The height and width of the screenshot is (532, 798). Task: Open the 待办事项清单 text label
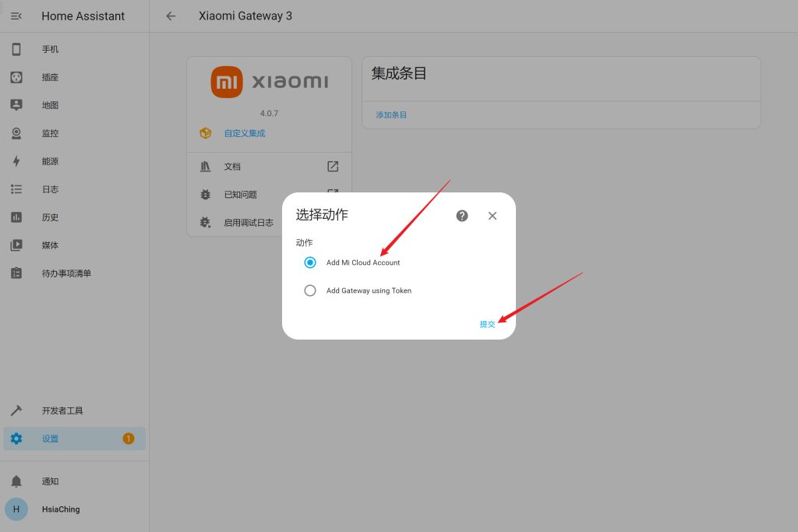point(66,273)
